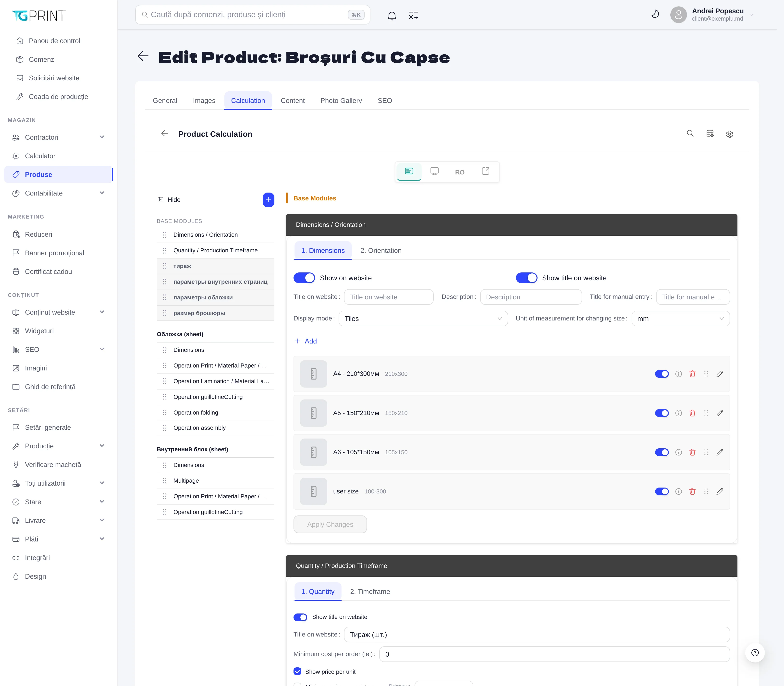Open the unit of measurement mm dropdown
This screenshot has height=686, width=784.
click(x=681, y=318)
